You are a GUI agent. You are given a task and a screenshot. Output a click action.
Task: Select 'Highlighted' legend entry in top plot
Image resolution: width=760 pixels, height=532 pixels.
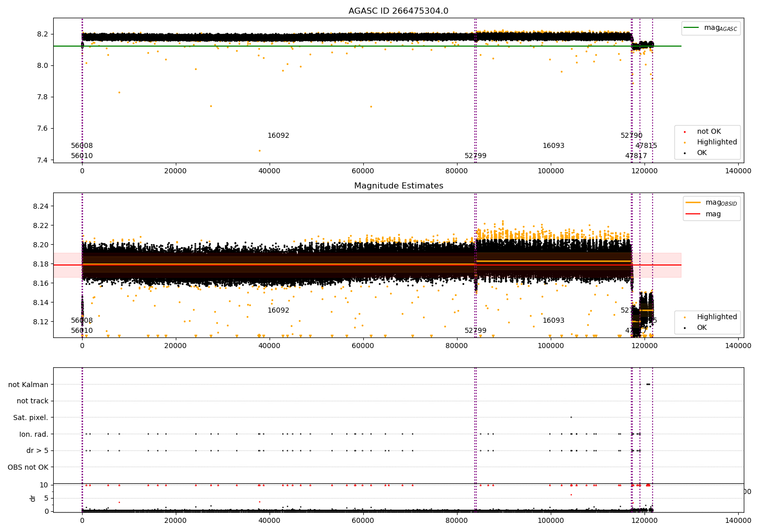(709, 142)
